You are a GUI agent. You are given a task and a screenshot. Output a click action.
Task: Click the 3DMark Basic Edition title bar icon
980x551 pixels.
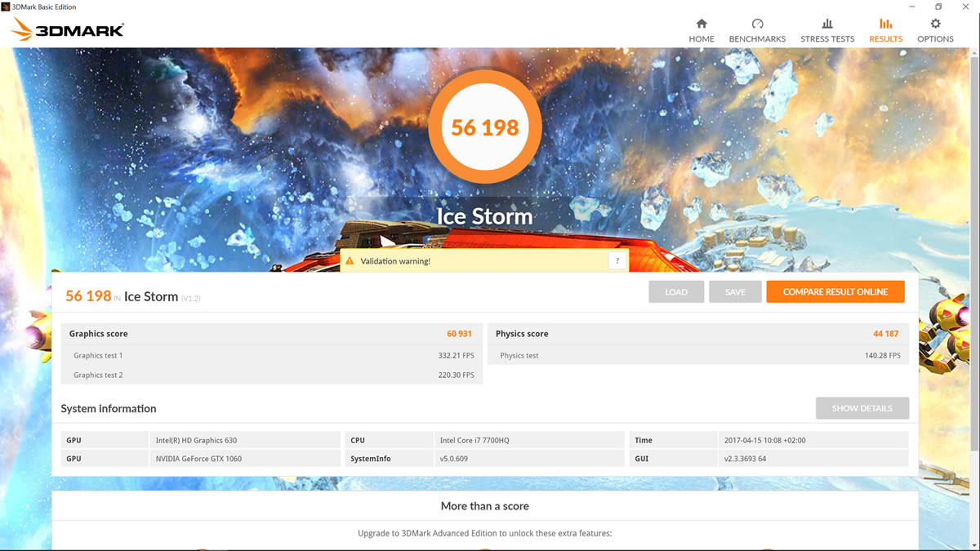[x=6, y=7]
